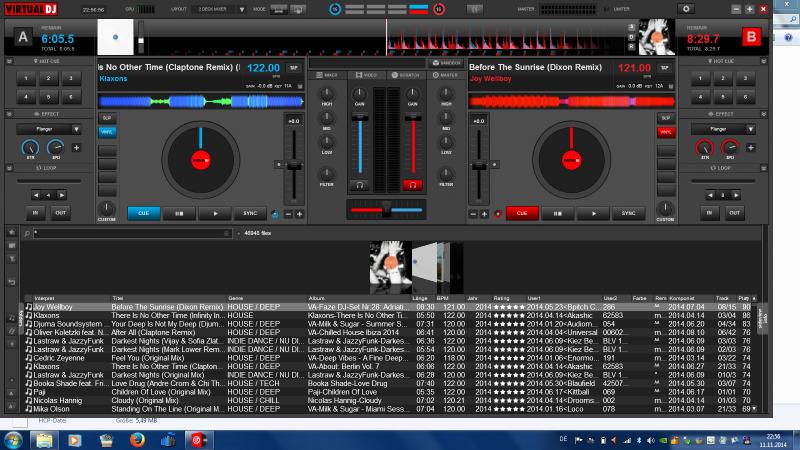The height and width of the screenshot is (450, 800).
Task: Click deck B red pitch reset icon
Action: [498, 214]
